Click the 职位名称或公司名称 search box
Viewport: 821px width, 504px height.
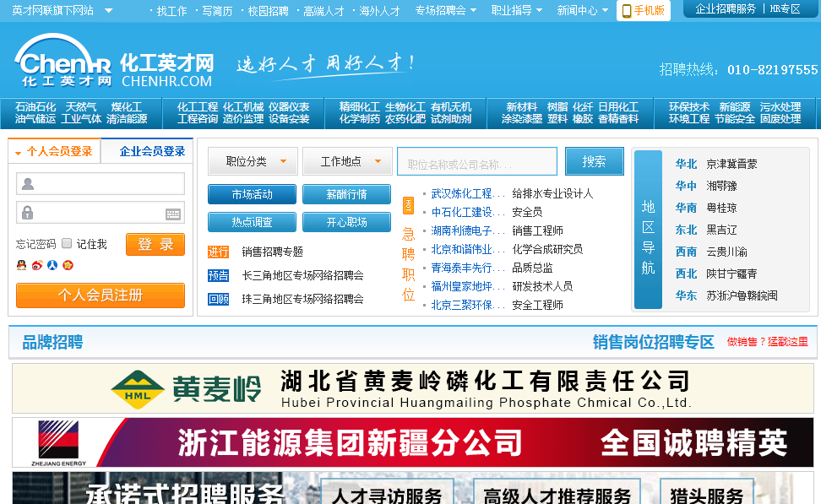point(477,161)
